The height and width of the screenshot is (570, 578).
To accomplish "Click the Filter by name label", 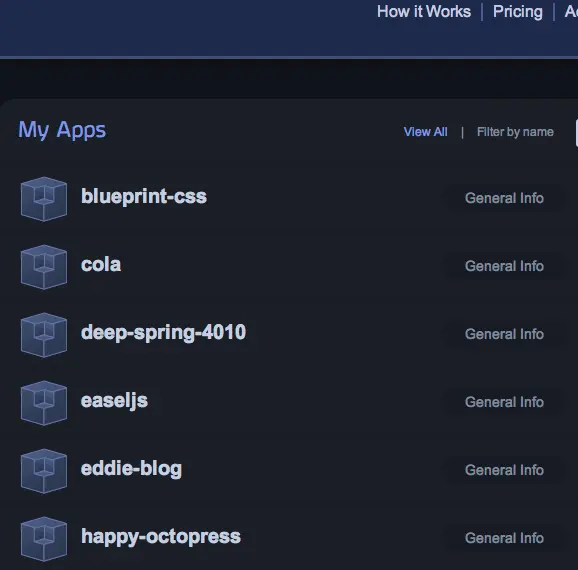I will point(515,132).
